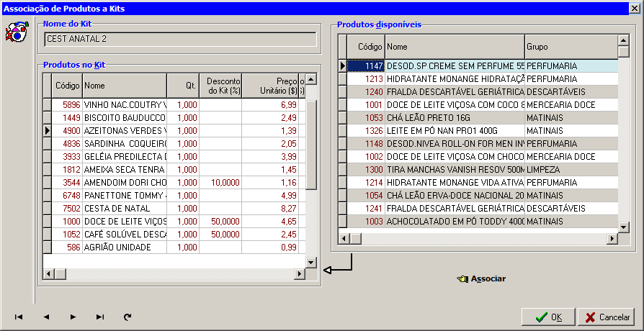The image size is (644, 331).
Task: Sort by Grupo column header
Action: tap(571, 47)
